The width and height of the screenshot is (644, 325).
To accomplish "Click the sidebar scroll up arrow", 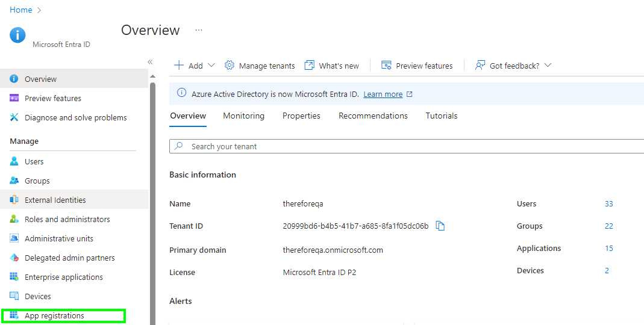I will click(152, 76).
